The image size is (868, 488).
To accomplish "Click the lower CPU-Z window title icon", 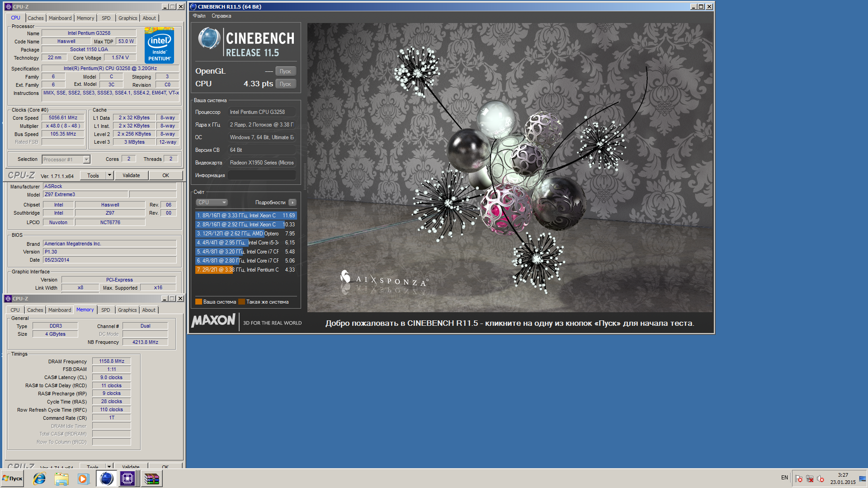I will [8, 299].
